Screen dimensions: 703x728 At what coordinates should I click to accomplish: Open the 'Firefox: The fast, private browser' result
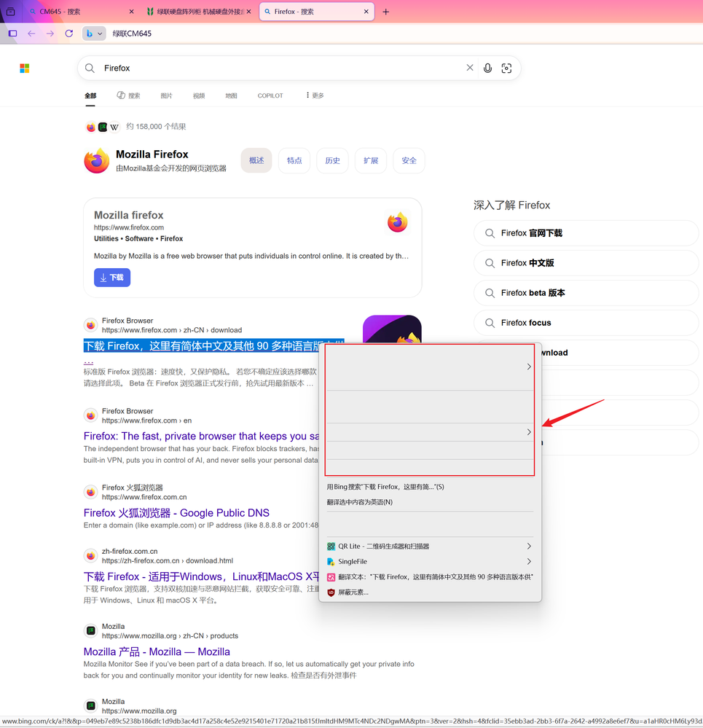coord(201,436)
